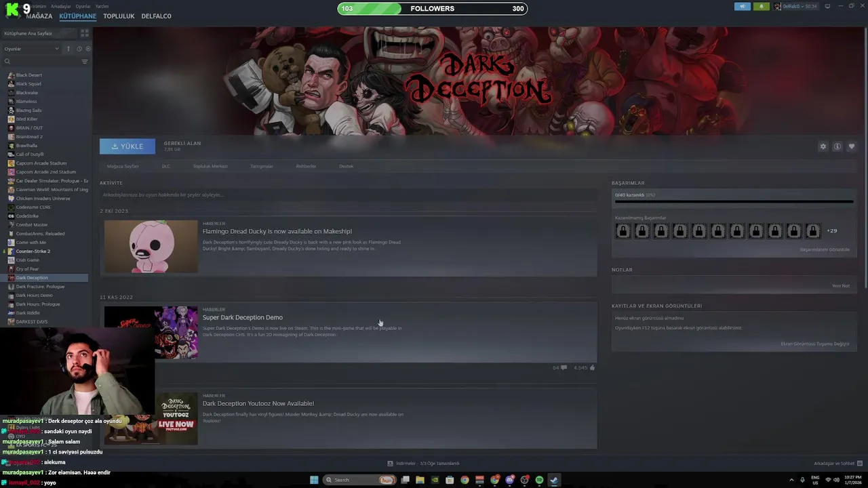
Task: Select Cry of Fear in library
Action: coord(27,269)
